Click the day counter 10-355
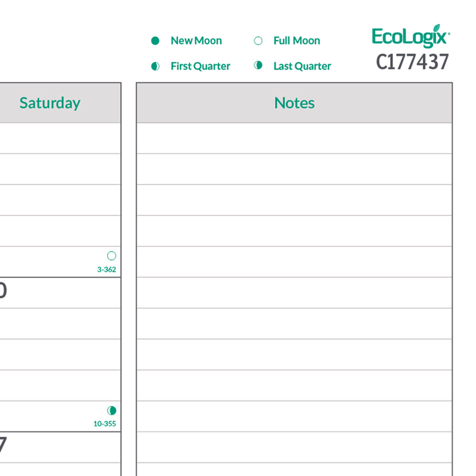476x476 pixels. point(105,424)
